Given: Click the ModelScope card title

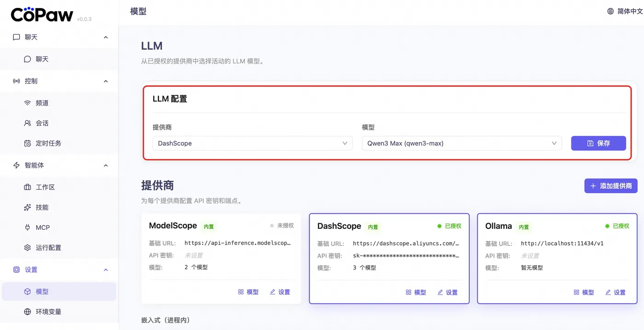Looking at the screenshot, I should pyautogui.click(x=173, y=226).
